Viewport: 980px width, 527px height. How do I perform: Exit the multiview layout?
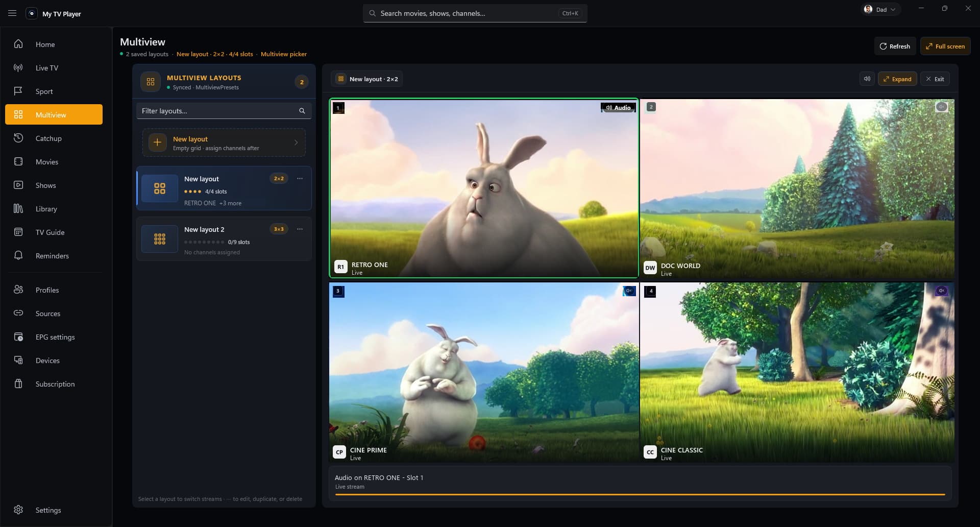pos(935,79)
